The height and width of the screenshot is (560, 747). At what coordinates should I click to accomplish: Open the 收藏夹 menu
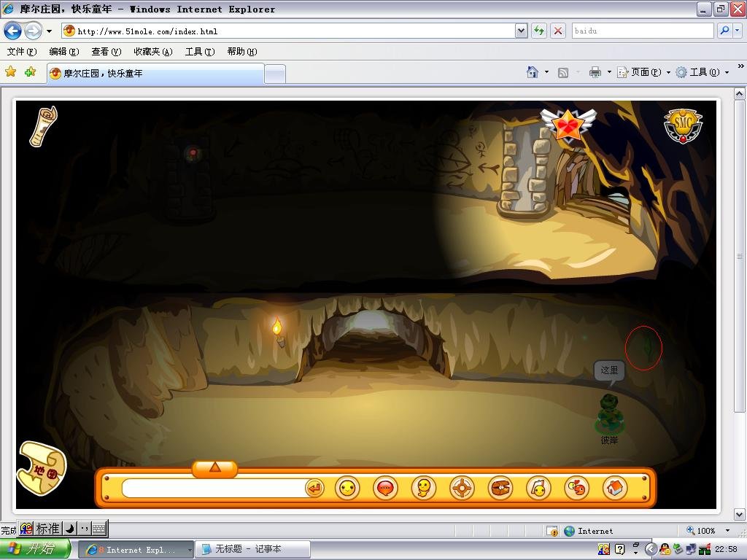pyautogui.click(x=152, y=52)
